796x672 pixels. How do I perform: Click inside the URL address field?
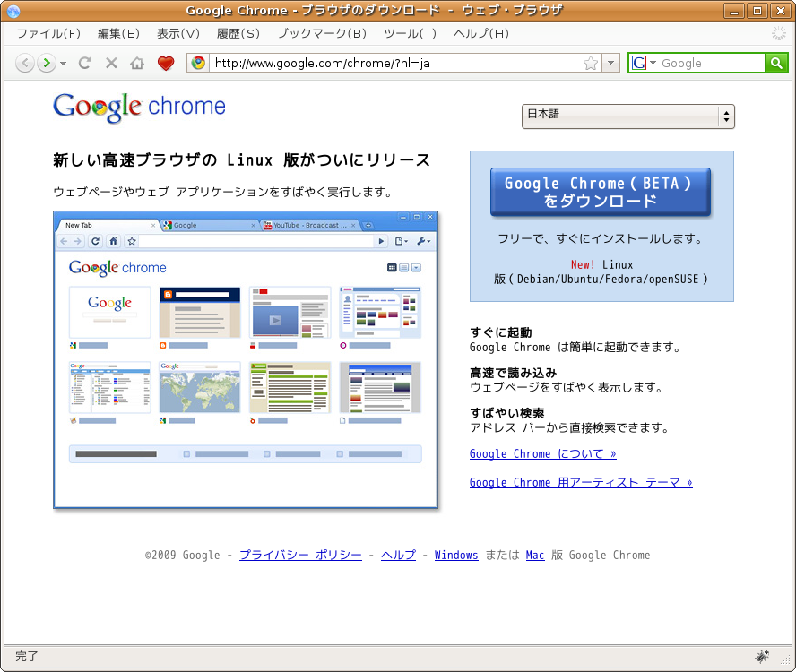(x=394, y=64)
